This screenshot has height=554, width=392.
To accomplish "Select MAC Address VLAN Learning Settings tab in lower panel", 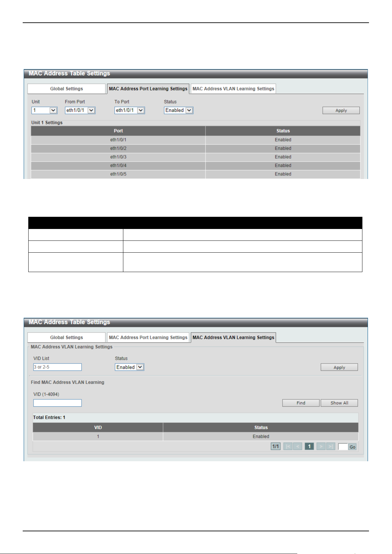I will pyautogui.click(x=233, y=338).
